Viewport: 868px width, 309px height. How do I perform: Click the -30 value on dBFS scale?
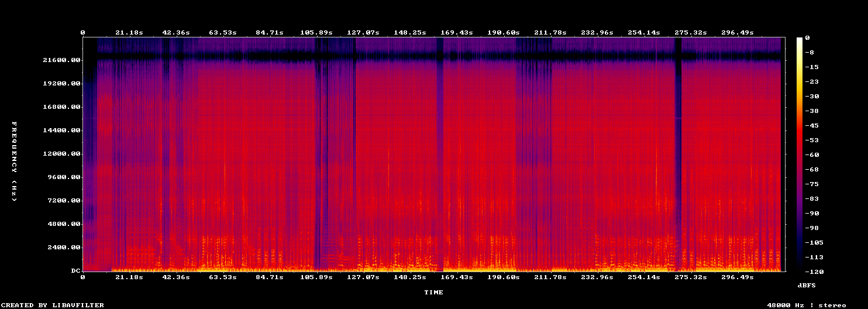point(812,97)
